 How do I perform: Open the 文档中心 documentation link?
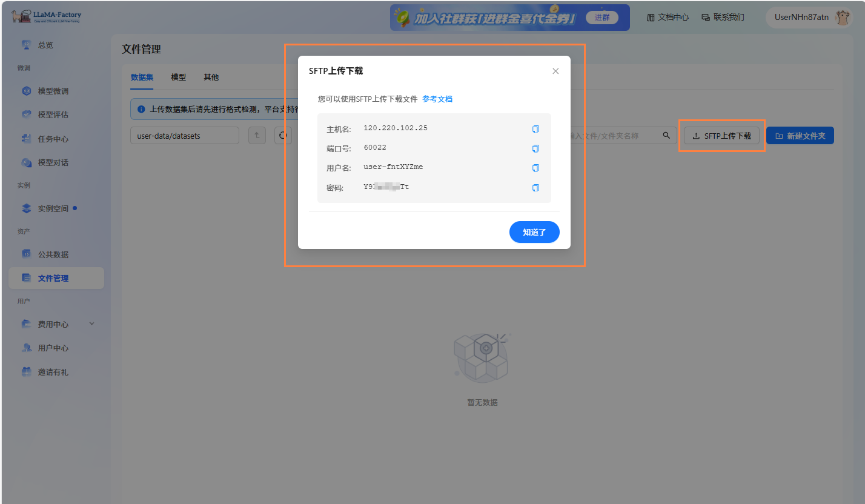click(668, 18)
